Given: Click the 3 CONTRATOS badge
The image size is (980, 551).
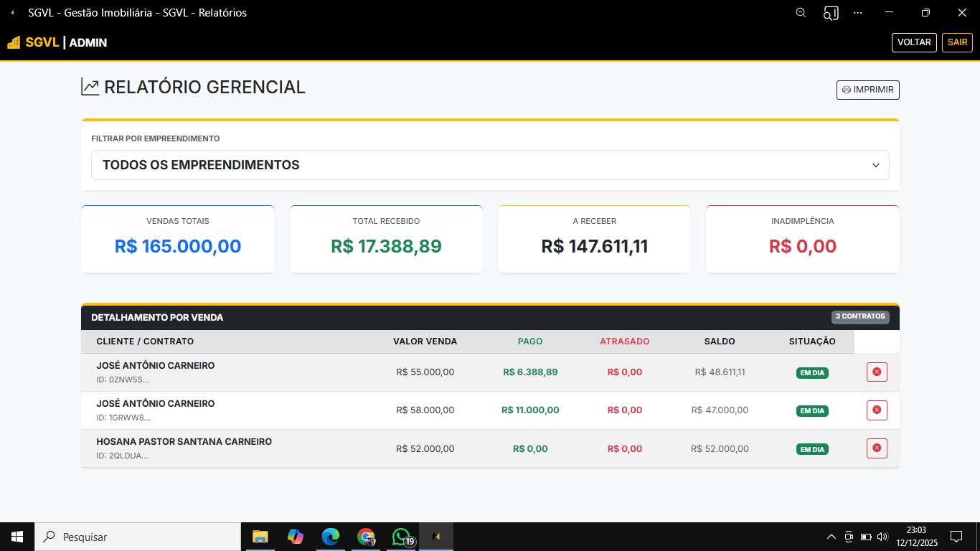Looking at the screenshot, I should [860, 316].
